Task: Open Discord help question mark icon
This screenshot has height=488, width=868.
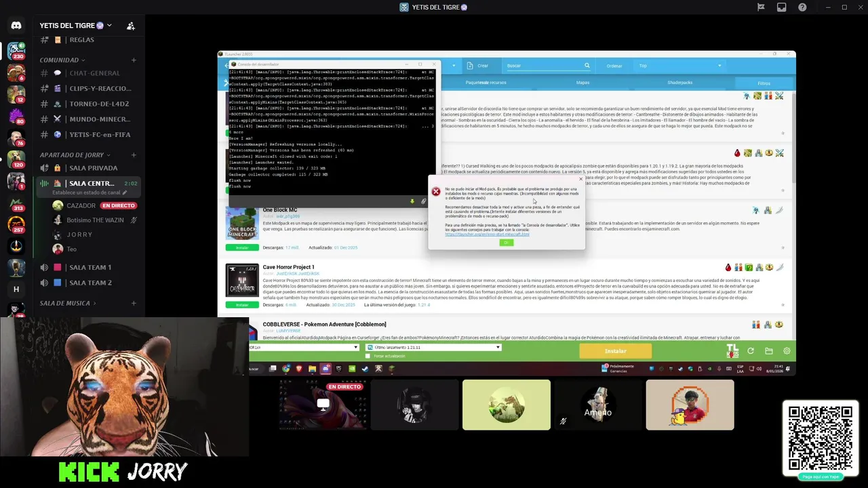Action: click(802, 7)
